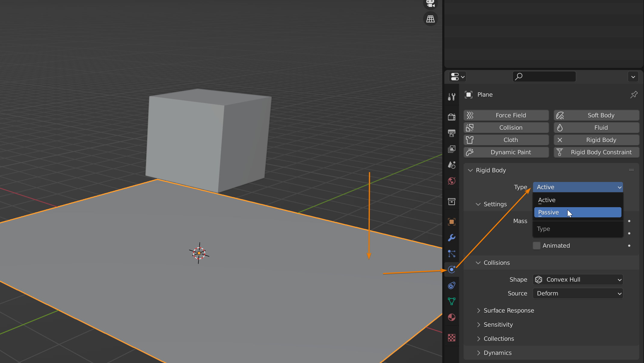Click the Force Field physics icon
644x363 pixels.
[471, 115]
